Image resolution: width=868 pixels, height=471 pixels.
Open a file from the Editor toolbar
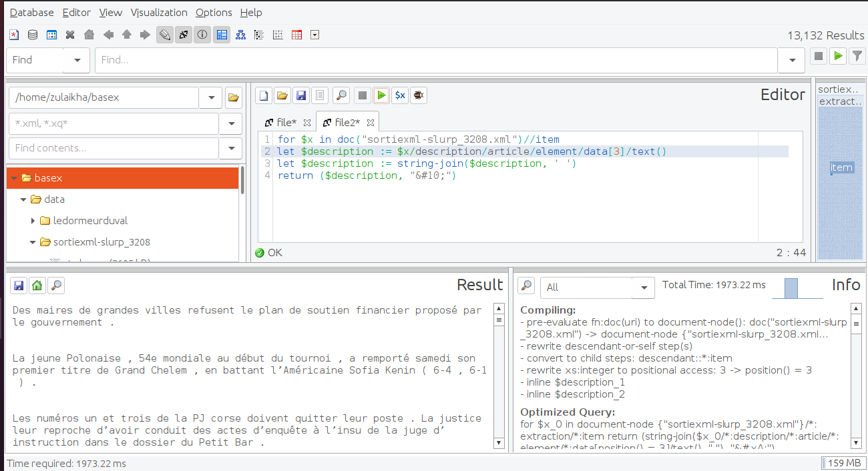[x=282, y=95]
